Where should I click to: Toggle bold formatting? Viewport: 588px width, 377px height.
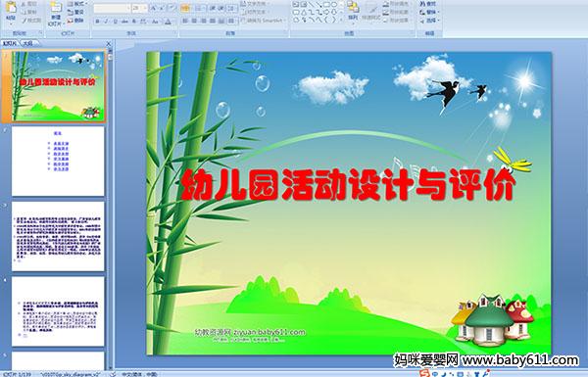click(97, 22)
